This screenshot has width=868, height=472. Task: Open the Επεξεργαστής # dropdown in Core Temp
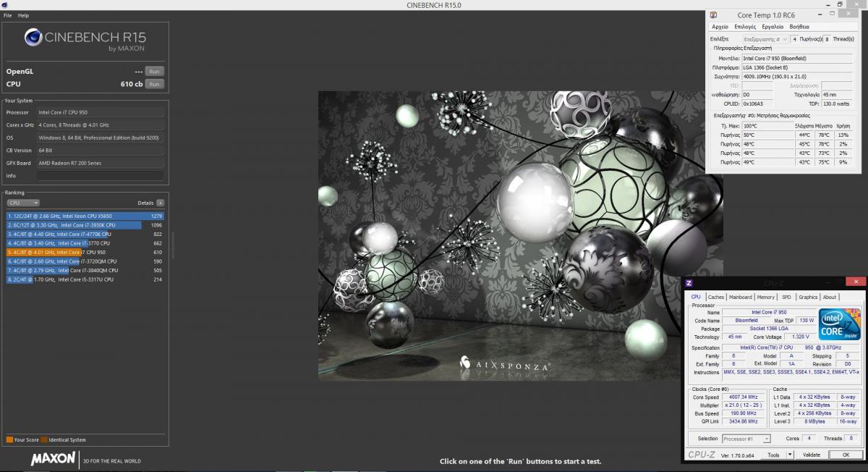[765, 39]
